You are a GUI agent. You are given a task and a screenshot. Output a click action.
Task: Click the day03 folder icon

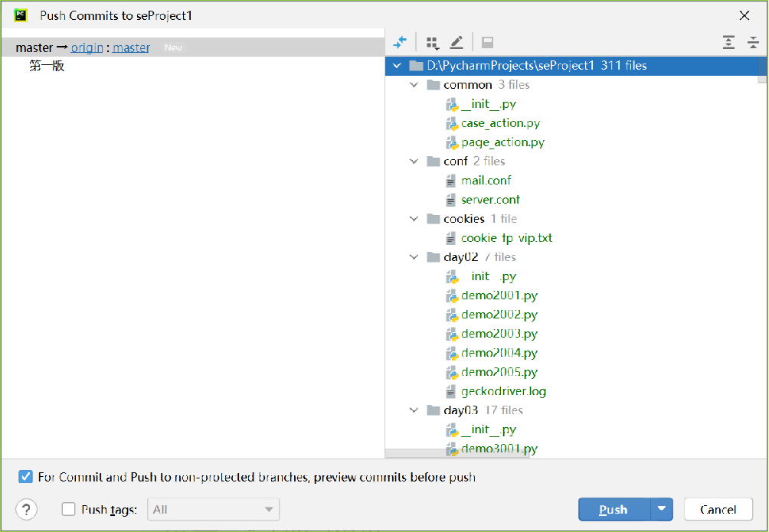[x=433, y=410]
